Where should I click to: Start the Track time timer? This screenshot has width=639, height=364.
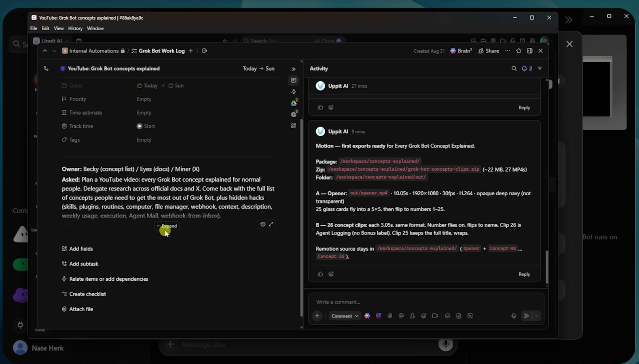pyautogui.click(x=146, y=126)
